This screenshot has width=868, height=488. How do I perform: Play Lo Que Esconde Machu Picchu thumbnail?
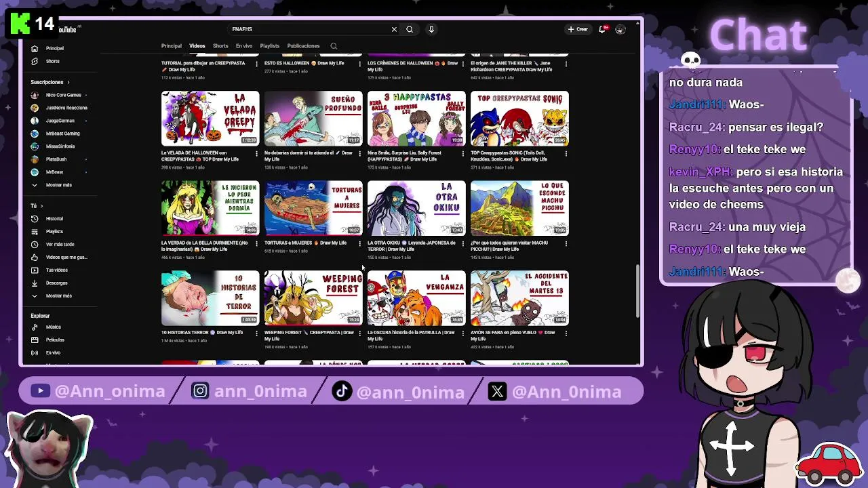[x=519, y=208]
